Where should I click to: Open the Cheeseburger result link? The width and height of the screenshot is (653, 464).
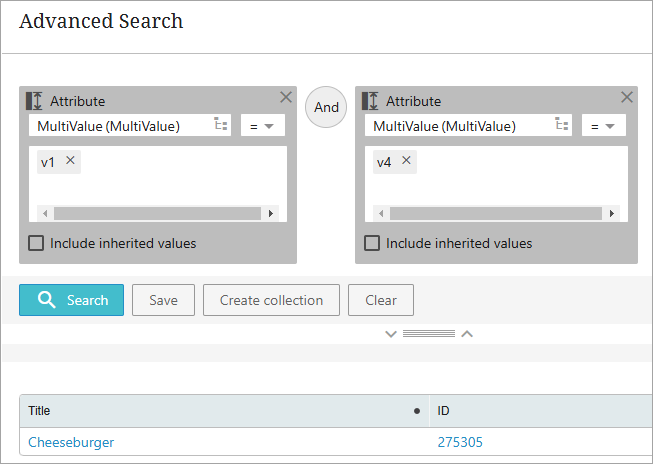click(71, 442)
